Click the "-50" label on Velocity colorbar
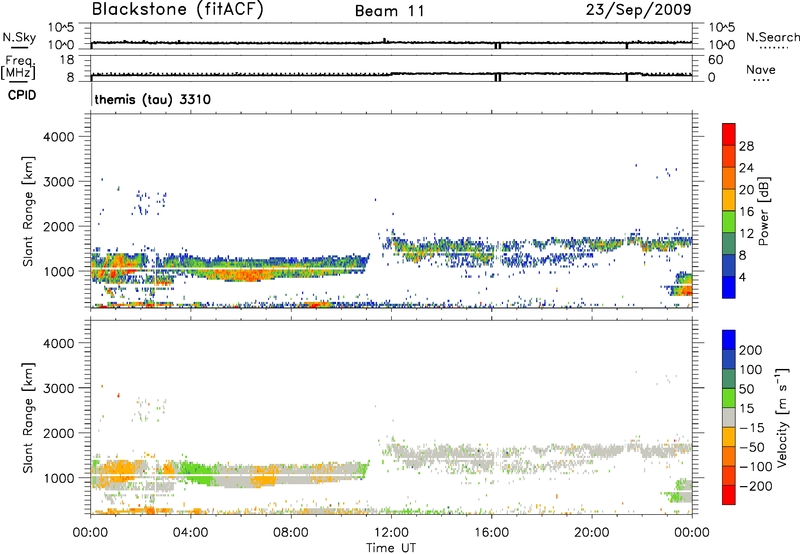Viewport: 800px width, 554px height. [x=751, y=447]
